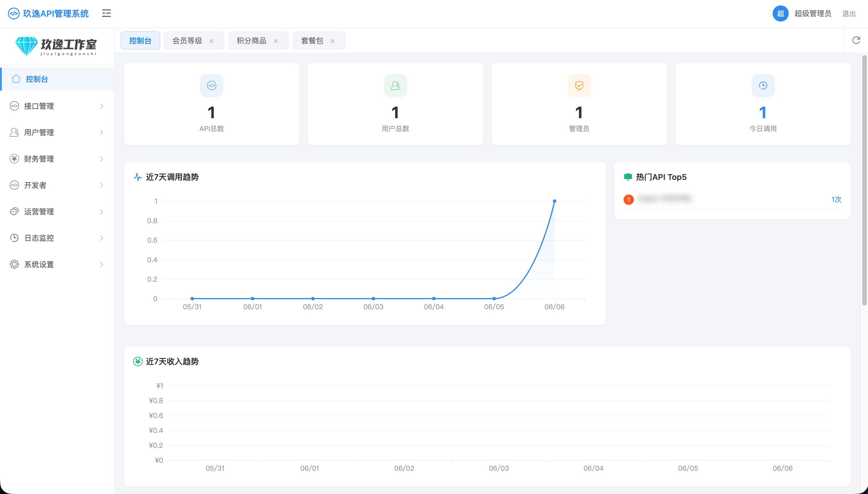The image size is (868, 494).
Task: Click the 玖逸工作室 diamond logo
Action: point(26,46)
